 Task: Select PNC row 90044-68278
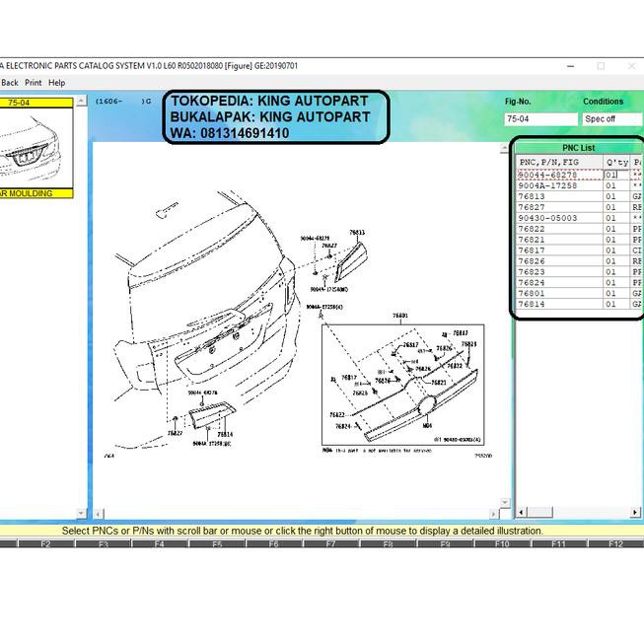(559, 175)
